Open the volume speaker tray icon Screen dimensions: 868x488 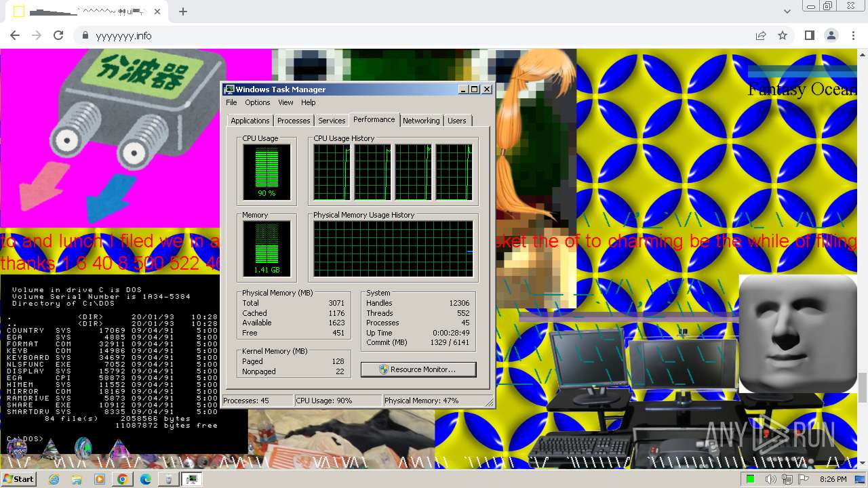(x=770, y=479)
